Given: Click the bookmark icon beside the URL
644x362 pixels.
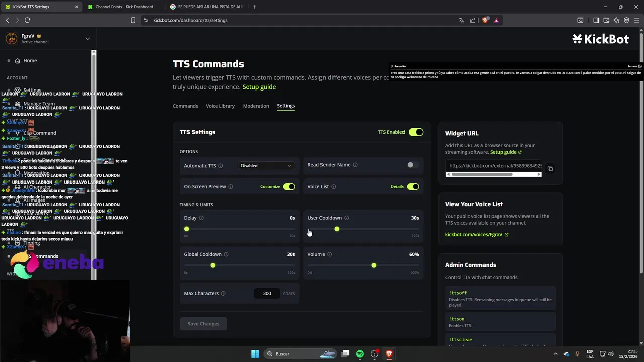Looking at the screenshot, I should coord(133,20).
